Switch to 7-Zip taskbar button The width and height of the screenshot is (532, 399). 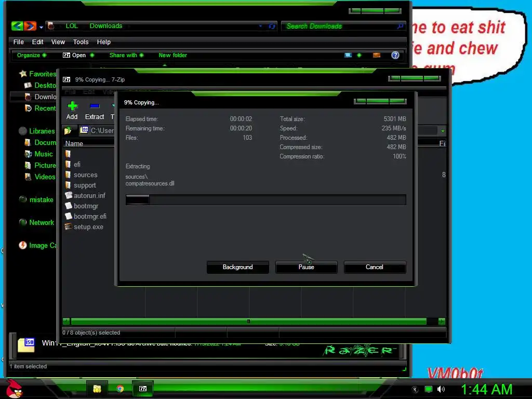143,389
